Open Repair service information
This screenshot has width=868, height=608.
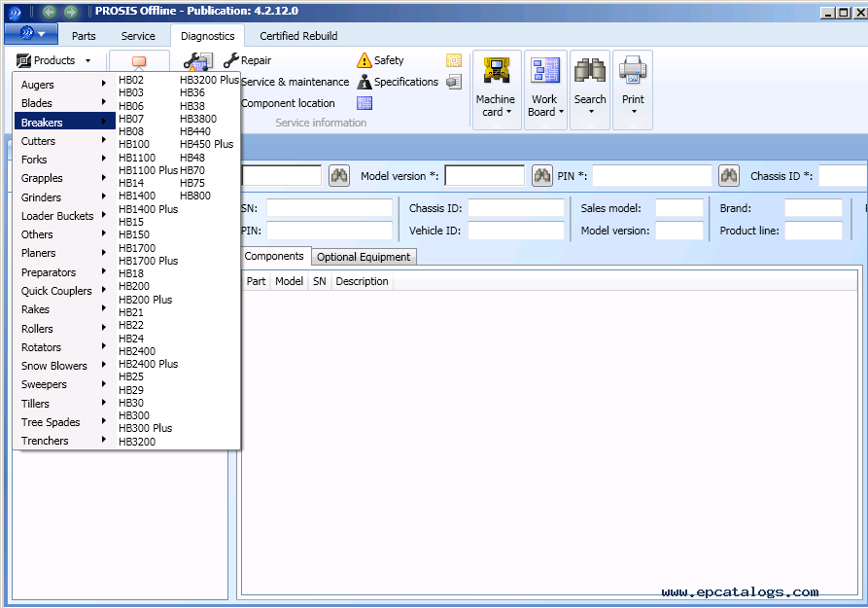click(248, 60)
